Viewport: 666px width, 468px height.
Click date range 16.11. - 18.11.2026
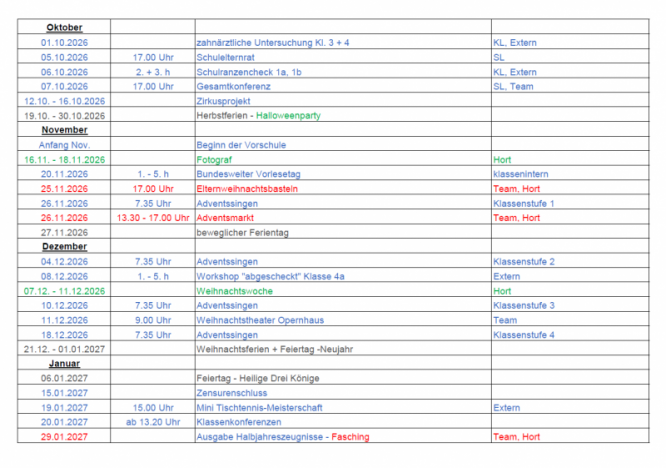pyautogui.click(x=64, y=160)
